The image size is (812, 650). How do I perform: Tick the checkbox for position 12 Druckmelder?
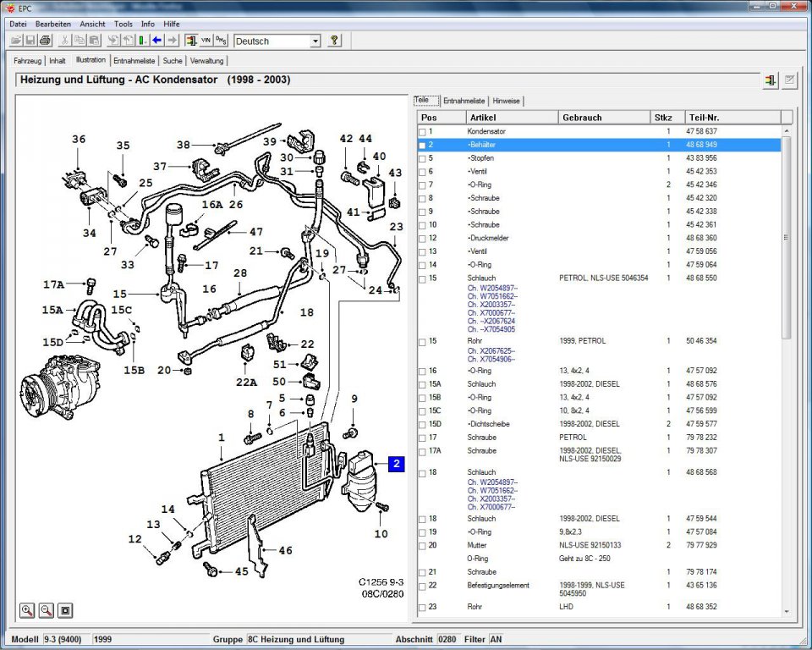pyautogui.click(x=422, y=239)
